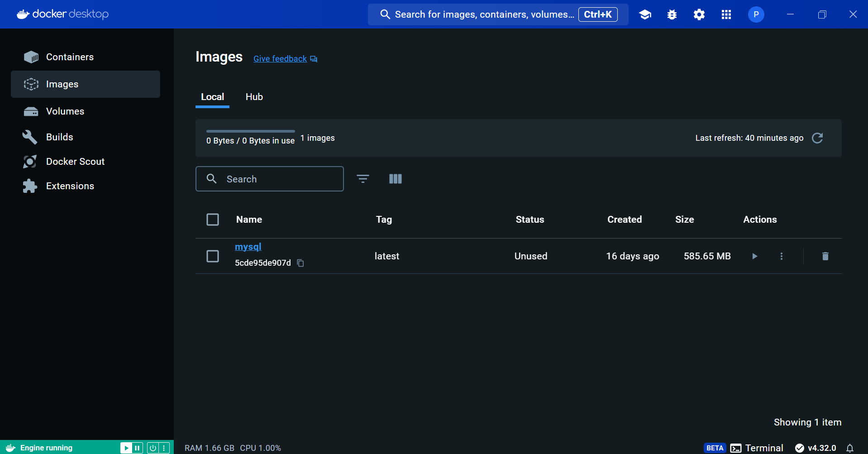This screenshot has height=454, width=868.
Task: Copy the image ID 5cde95de907d
Action: 300,263
